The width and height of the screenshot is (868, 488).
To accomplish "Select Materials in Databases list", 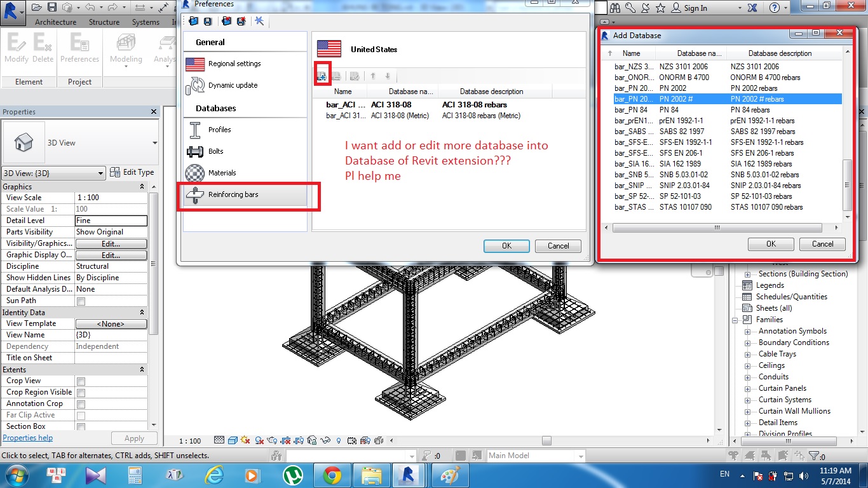I will [x=245, y=173].
